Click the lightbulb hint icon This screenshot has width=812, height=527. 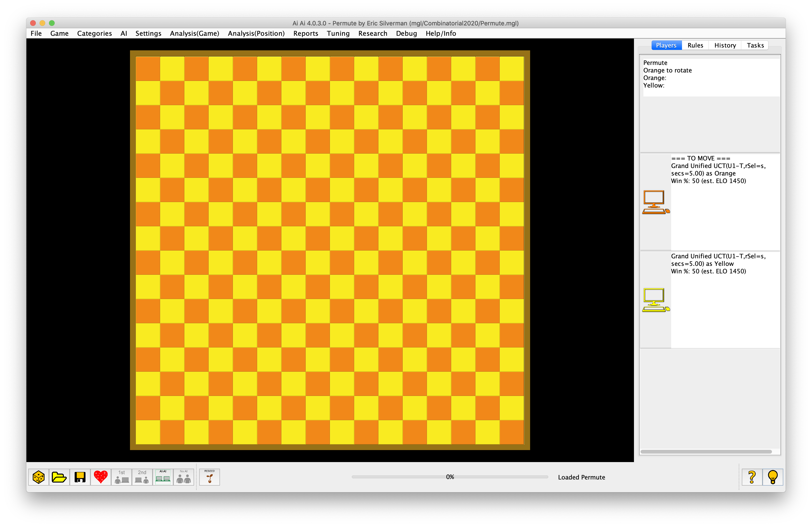pos(773,477)
